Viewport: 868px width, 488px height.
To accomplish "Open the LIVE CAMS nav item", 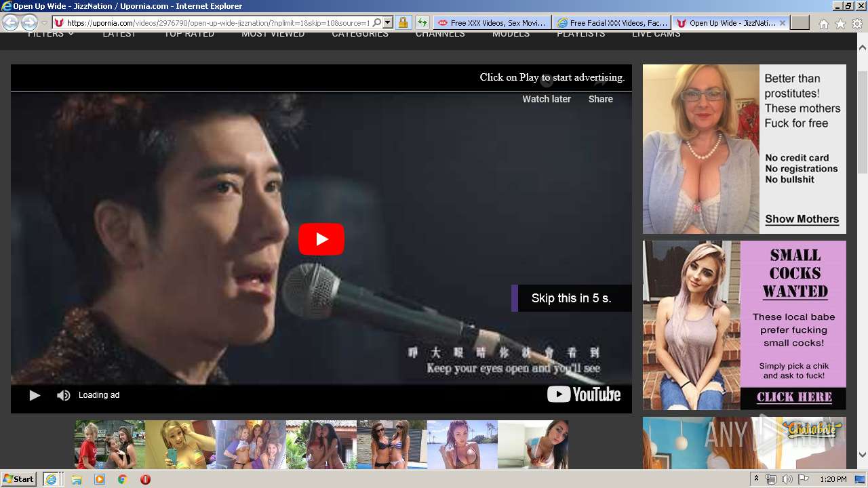I will point(656,34).
